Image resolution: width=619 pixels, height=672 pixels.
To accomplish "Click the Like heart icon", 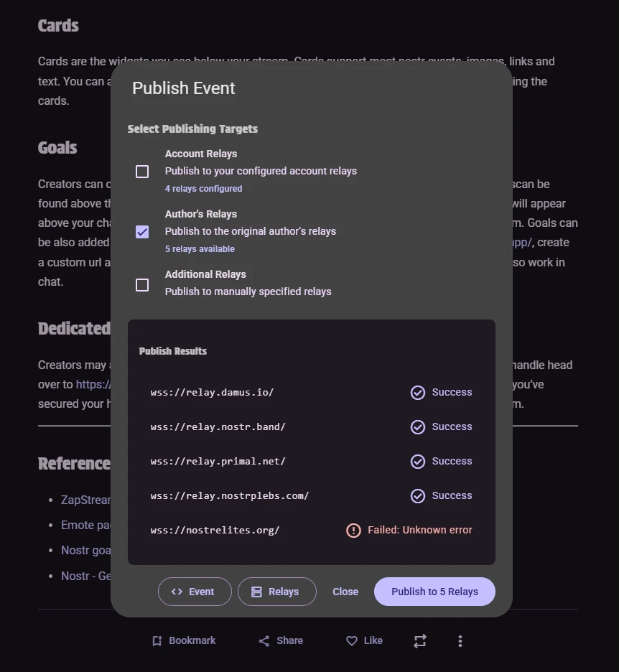I will tap(352, 640).
